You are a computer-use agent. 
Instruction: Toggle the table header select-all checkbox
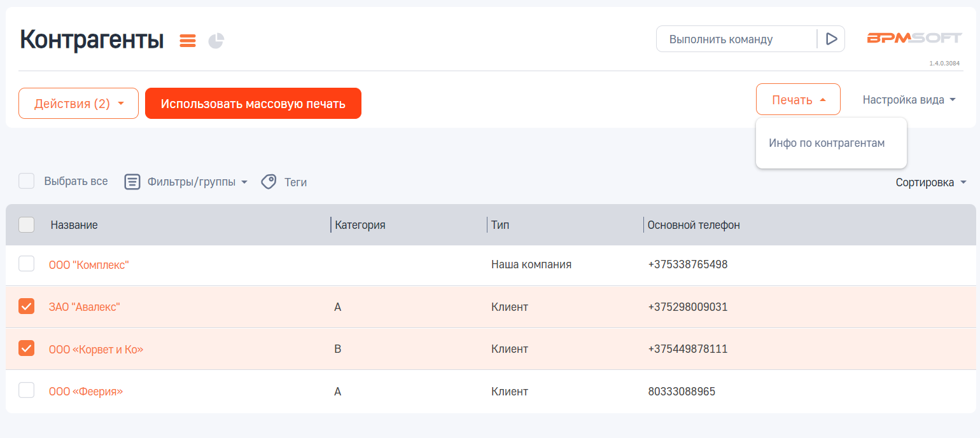pos(27,224)
